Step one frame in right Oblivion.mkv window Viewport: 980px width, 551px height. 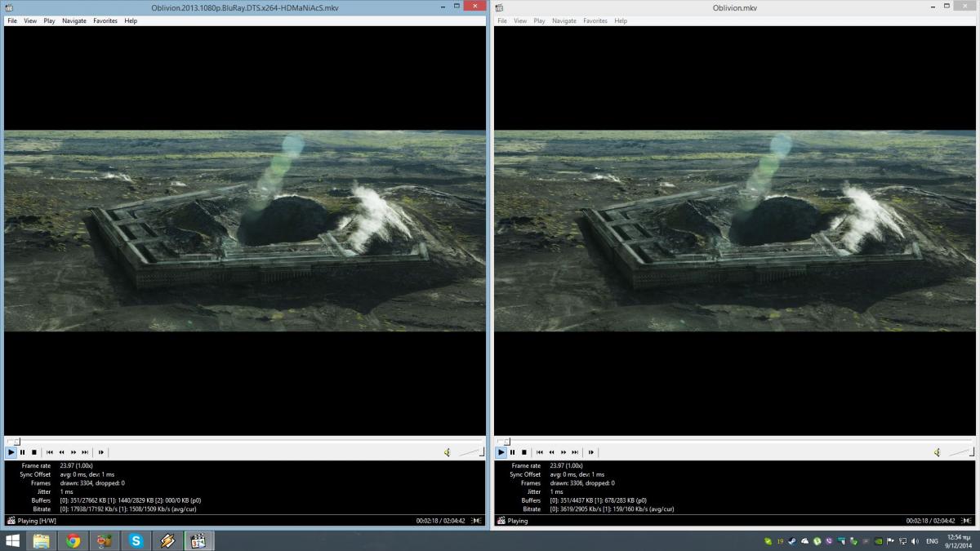(x=591, y=452)
